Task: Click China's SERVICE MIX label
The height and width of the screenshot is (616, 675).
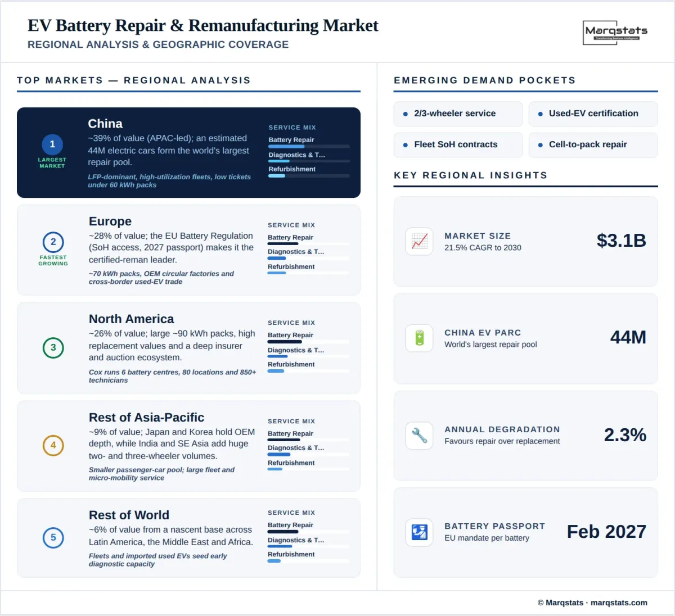Action: [292, 128]
